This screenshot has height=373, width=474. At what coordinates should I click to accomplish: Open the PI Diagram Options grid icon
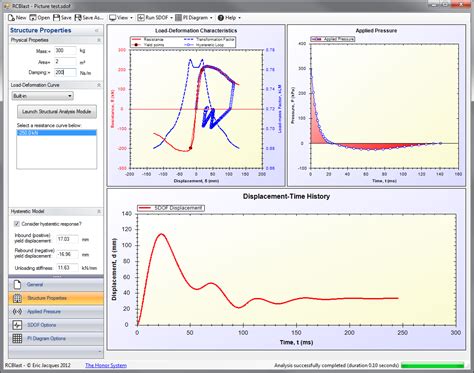[17, 338]
